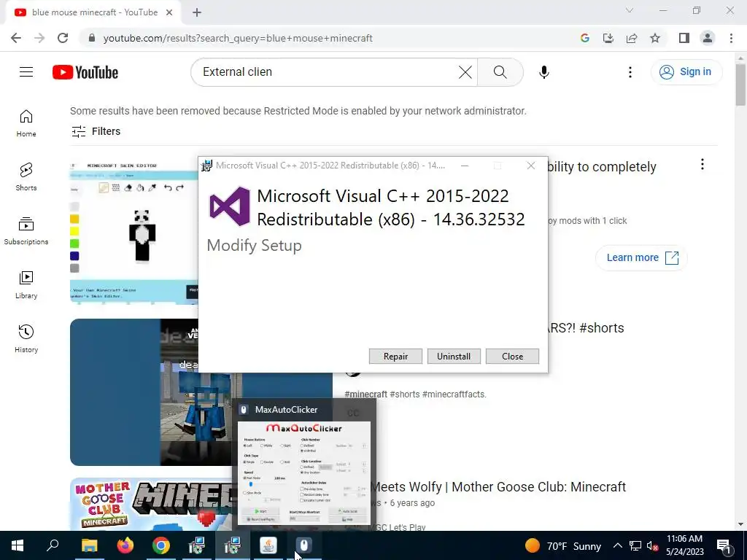
Task: Run the YouTube search magnifier button
Action: click(x=500, y=72)
